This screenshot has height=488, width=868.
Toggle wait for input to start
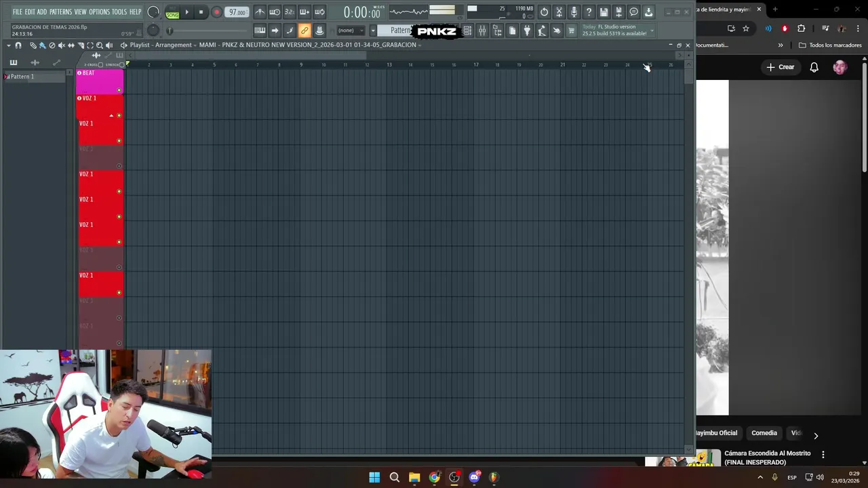pyautogui.click(x=275, y=12)
